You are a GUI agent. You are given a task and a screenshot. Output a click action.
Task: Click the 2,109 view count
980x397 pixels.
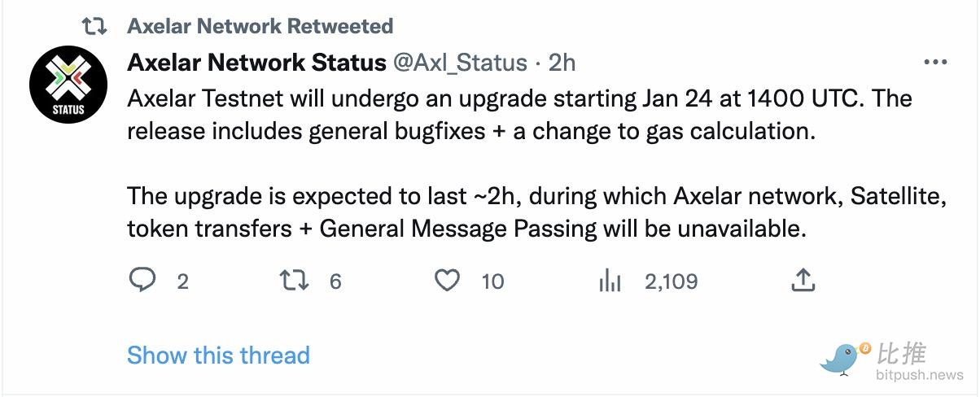click(671, 281)
